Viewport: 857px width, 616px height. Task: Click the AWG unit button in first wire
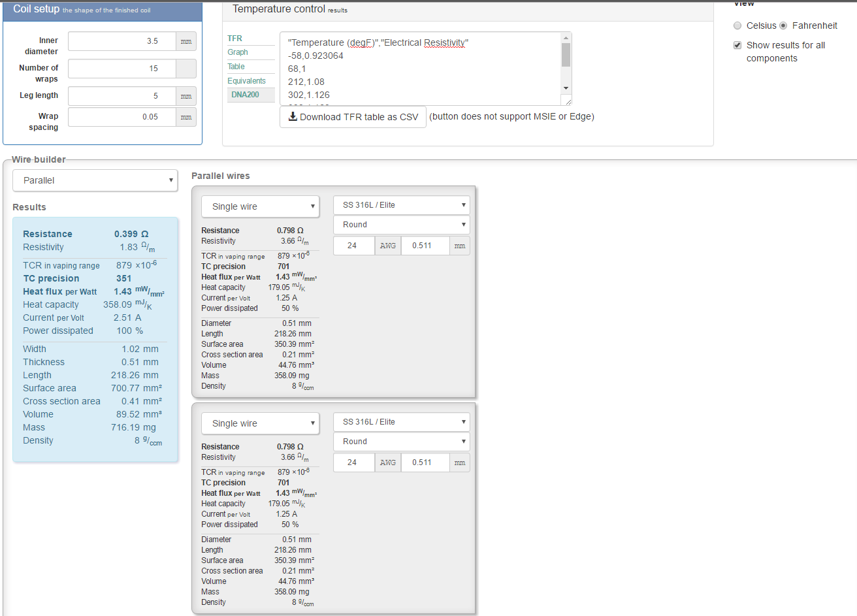point(387,246)
